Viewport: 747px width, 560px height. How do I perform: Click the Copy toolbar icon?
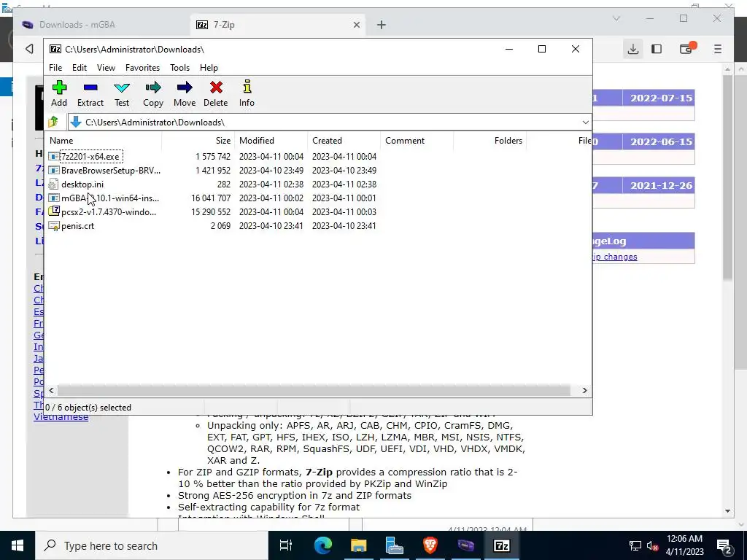tap(153, 87)
